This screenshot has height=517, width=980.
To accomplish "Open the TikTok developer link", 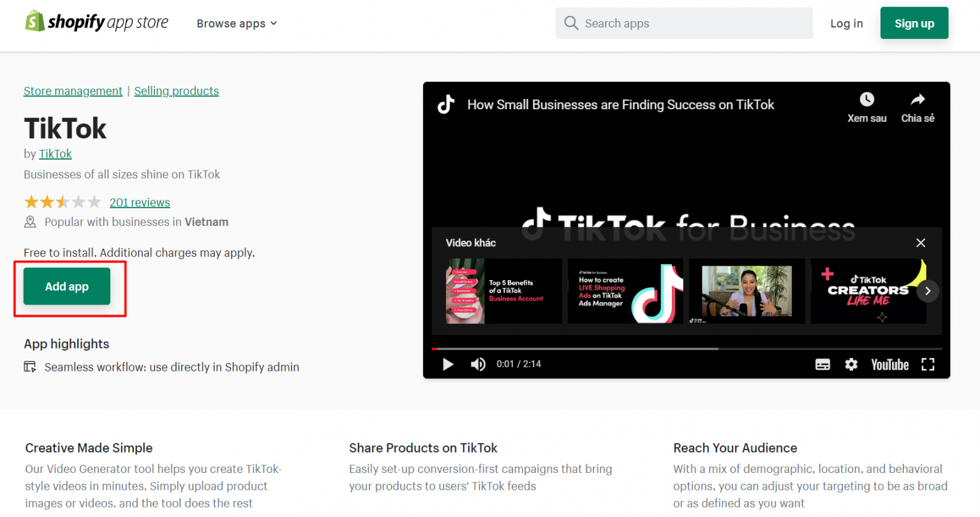I will (56, 154).
